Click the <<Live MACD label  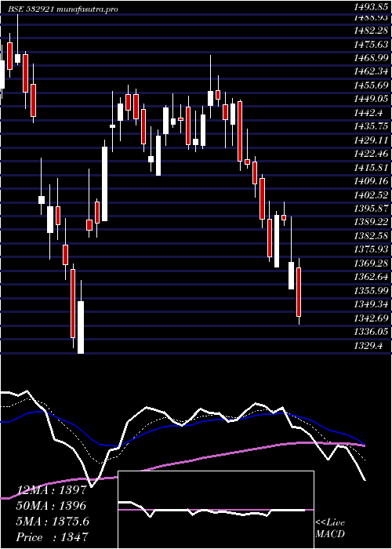(x=330, y=529)
